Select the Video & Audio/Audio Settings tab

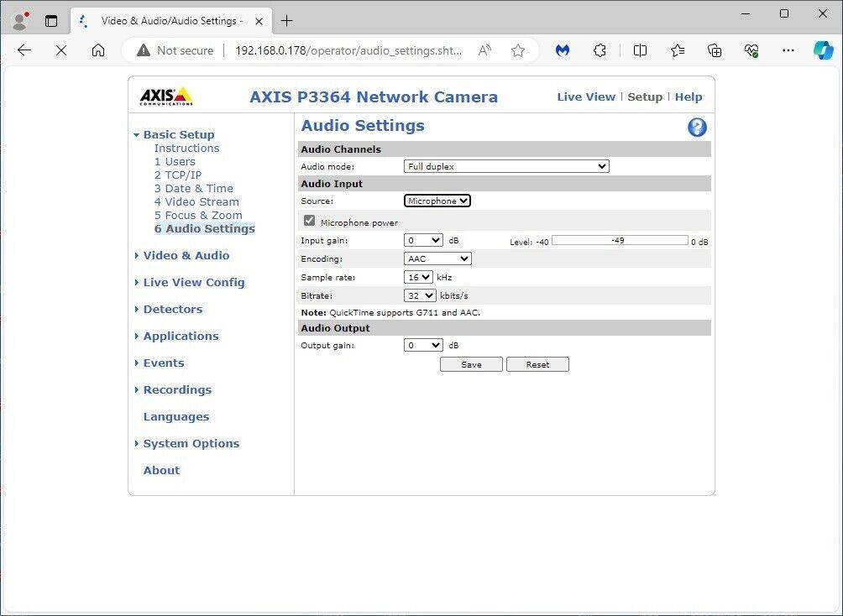pos(171,21)
